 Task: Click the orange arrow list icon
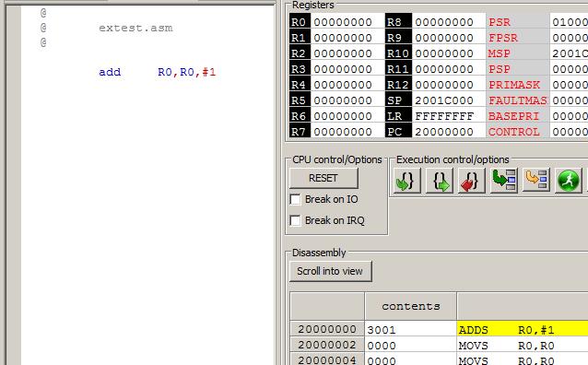pyautogui.click(x=535, y=181)
